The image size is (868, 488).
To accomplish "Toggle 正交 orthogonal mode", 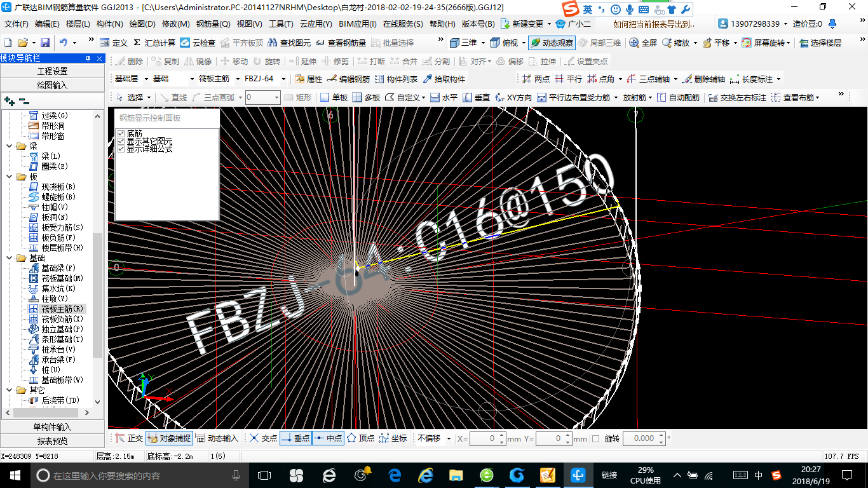I will [129, 438].
